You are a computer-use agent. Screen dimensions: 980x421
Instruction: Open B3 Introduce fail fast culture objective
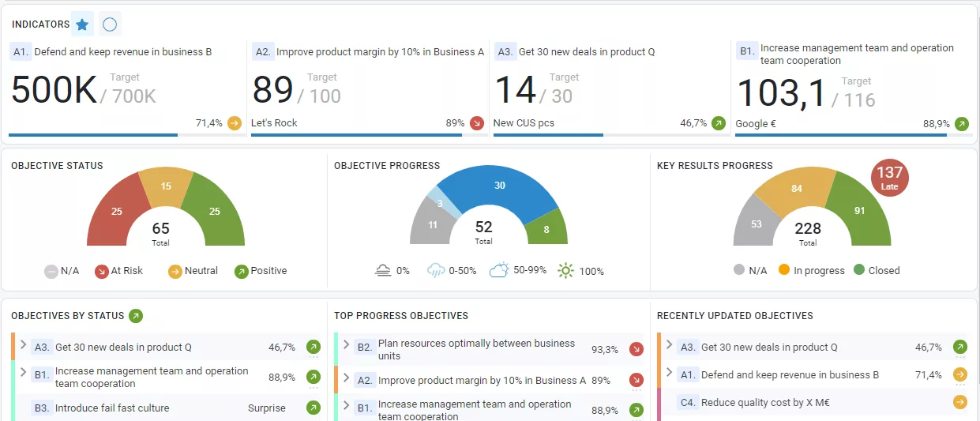pyautogui.click(x=111, y=408)
